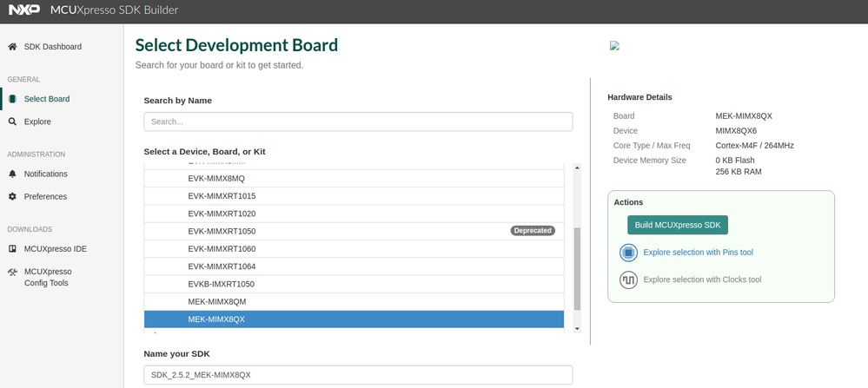Viewport: 868px width, 388px height.
Task: Click the Name your SDK field
Action: pyautogui.click(x=358, y=375)
